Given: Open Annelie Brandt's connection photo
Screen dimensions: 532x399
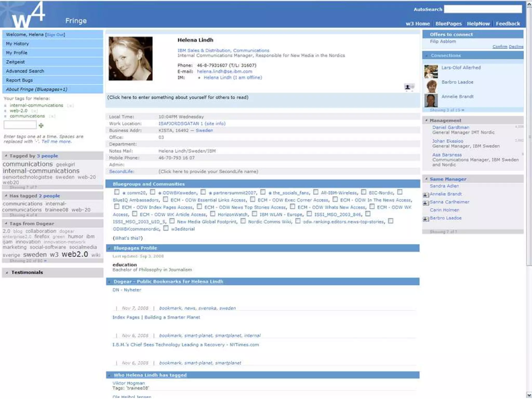Looking at the screenshot, I should 431,100.
